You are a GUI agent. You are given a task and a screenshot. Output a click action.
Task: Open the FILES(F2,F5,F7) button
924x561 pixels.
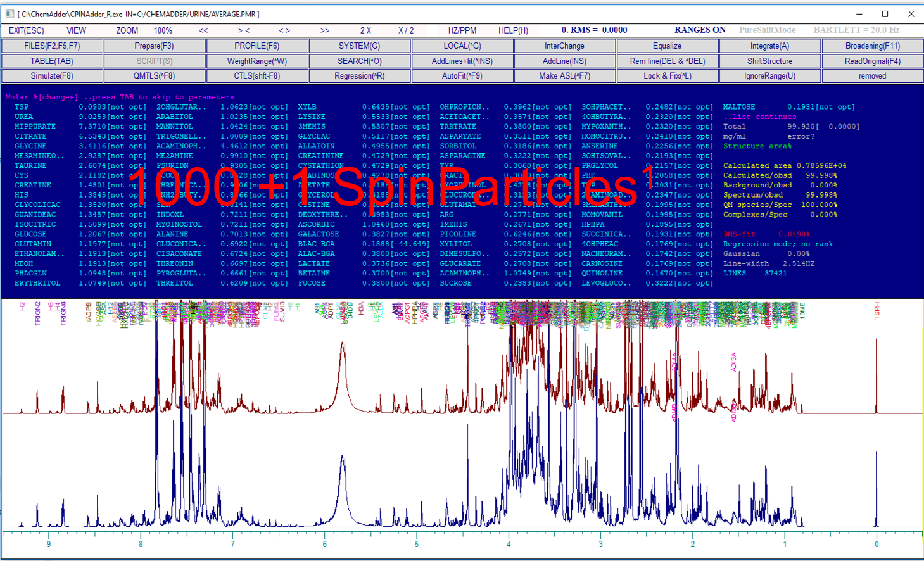(x=52, y=46)
